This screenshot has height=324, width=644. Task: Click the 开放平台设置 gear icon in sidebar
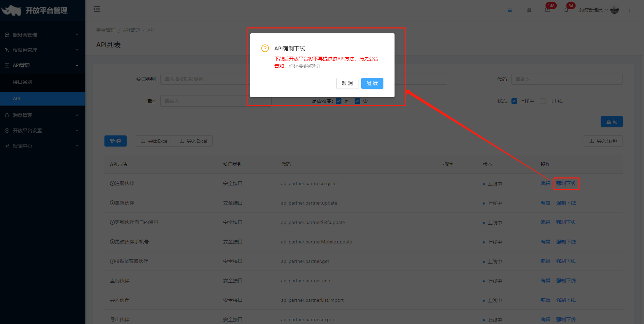tap(7, 131)
